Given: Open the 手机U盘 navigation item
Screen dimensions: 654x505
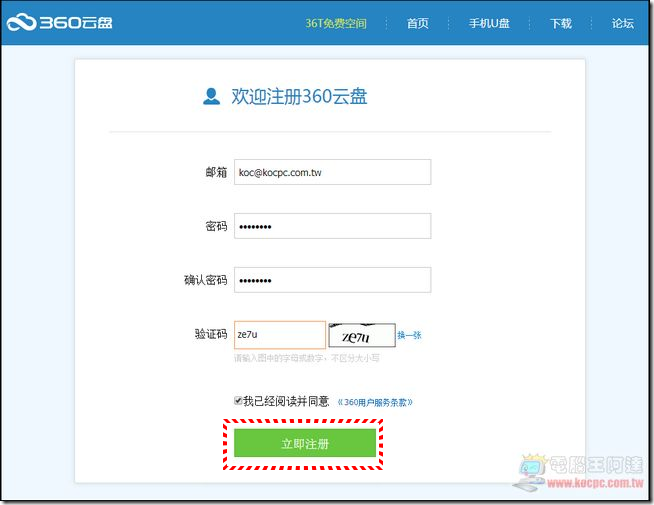Looking at the screenshot, I should pyautogui.click(x=489, y=23).
